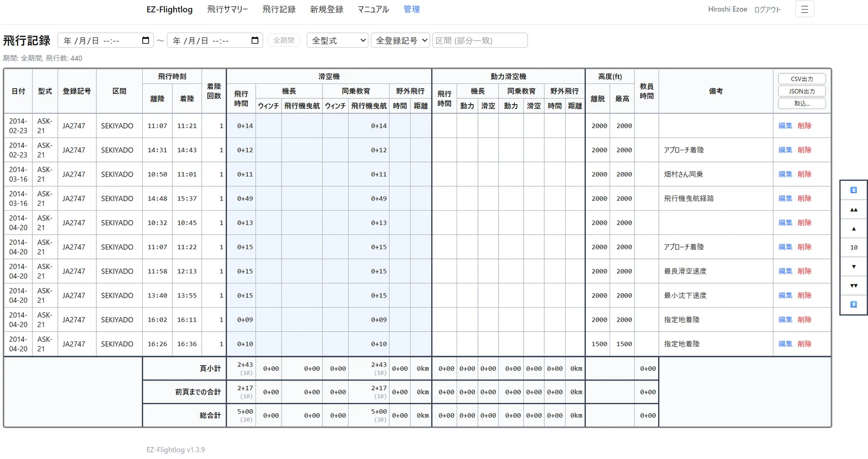Click the EZ-Flightlog v1.3.9 footer text
This screenshot has width=868, height=459.
176,449
